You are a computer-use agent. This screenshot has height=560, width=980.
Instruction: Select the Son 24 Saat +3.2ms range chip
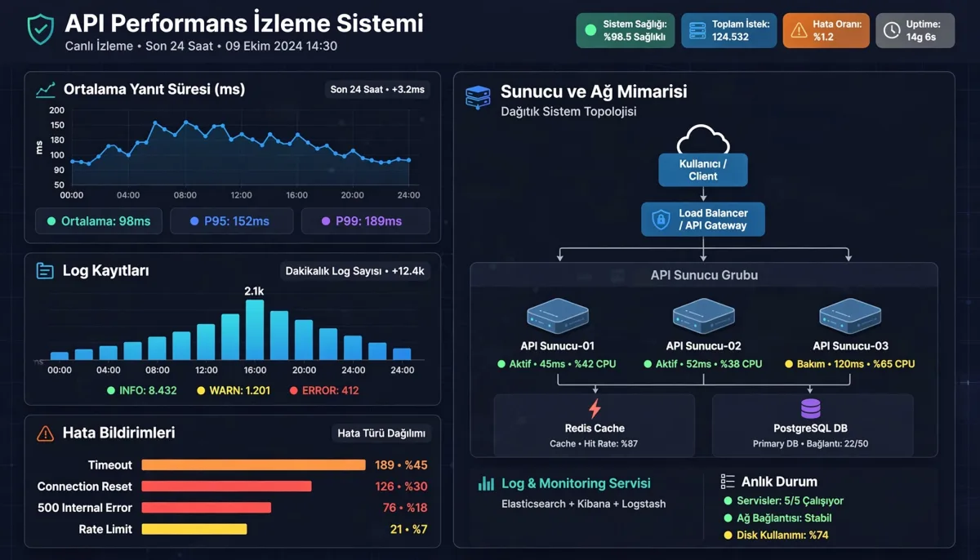(377, 90)
